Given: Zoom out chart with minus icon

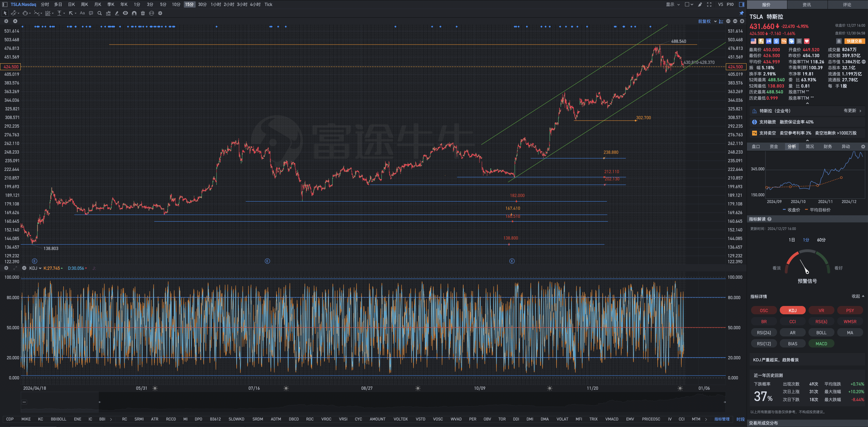Looking at the screenshot, I should click(735, 21).
